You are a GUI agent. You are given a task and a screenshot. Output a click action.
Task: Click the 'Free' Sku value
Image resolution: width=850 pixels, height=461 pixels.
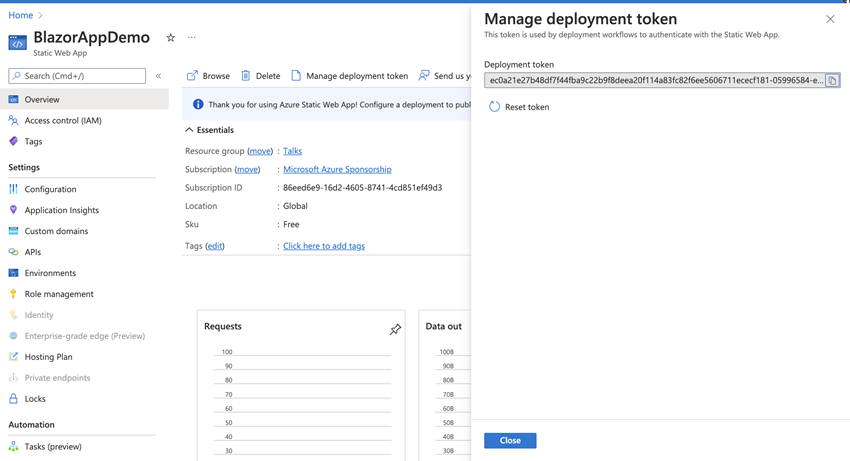coord(291,225)
